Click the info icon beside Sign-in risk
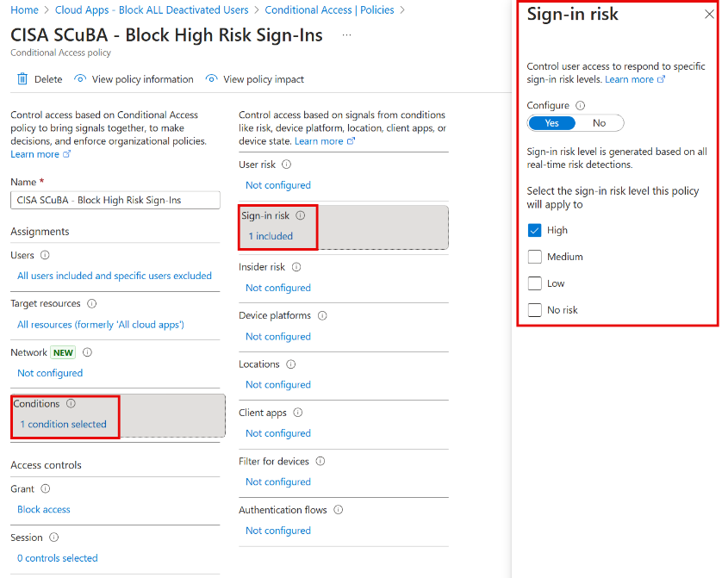This screenshot has height=578, width=728. click(299, 216)
